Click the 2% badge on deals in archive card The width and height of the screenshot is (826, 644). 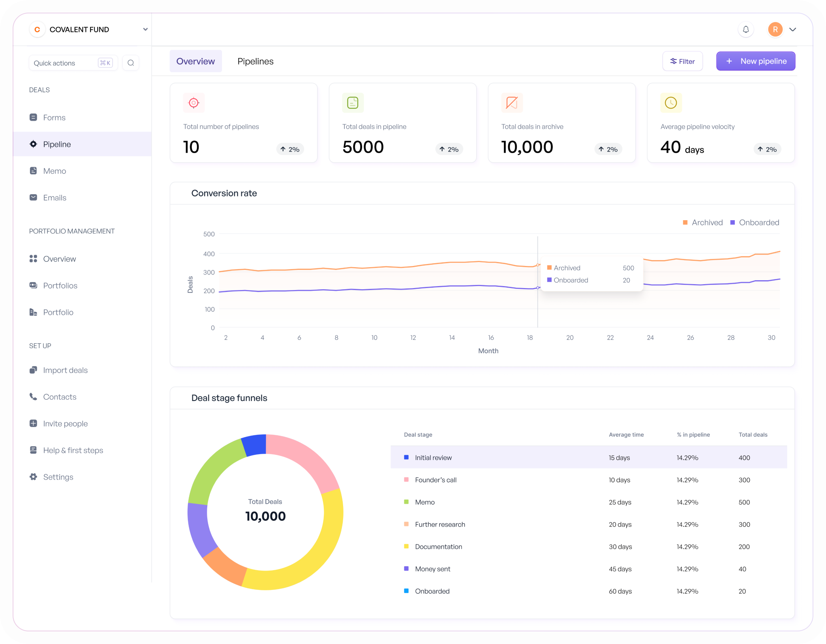tap(608, 149)
